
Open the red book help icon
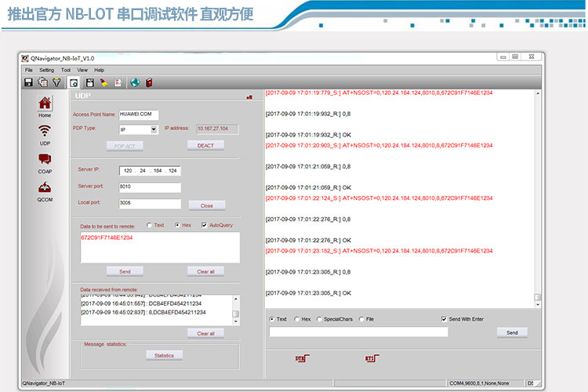[x=149, y=82]
